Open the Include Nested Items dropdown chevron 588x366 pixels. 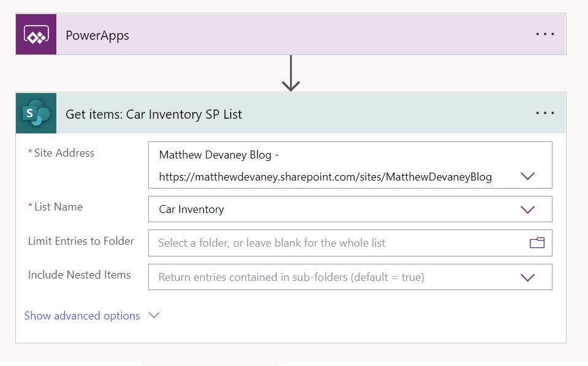[x=527, y=278]
